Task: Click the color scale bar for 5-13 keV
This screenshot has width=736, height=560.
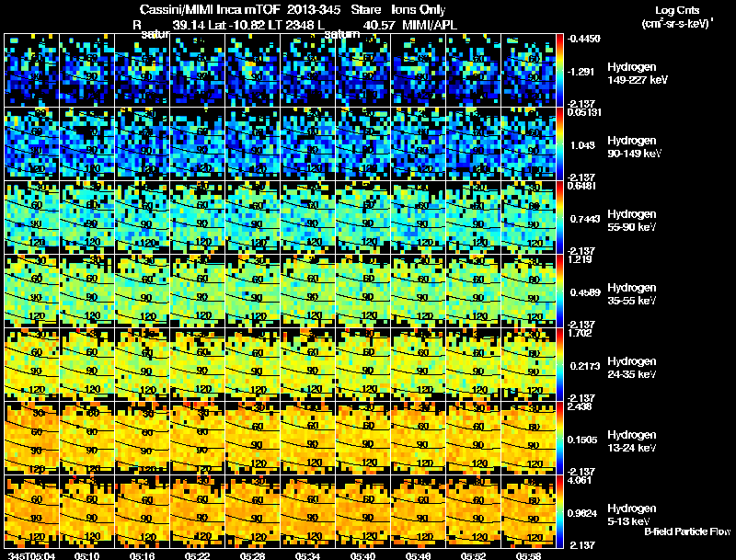Action: pos(560,511)
